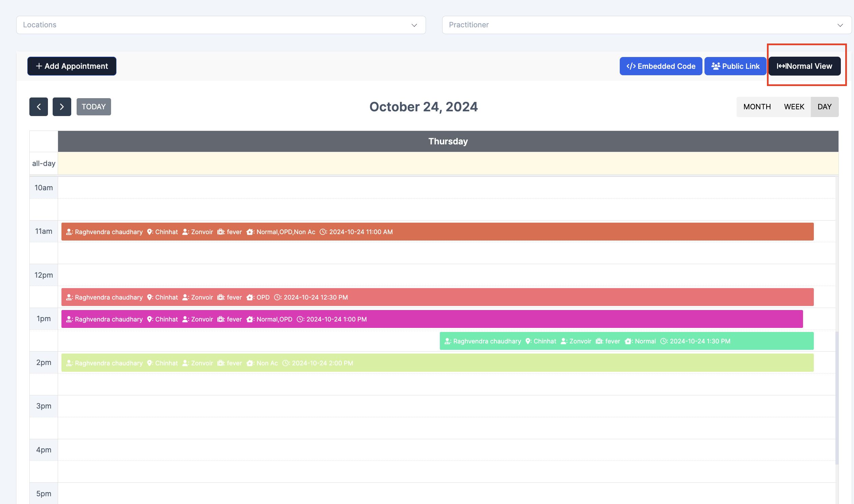Click patient icon in 1:30 PM appointment

pyautogui.click(x=447, y=341)
